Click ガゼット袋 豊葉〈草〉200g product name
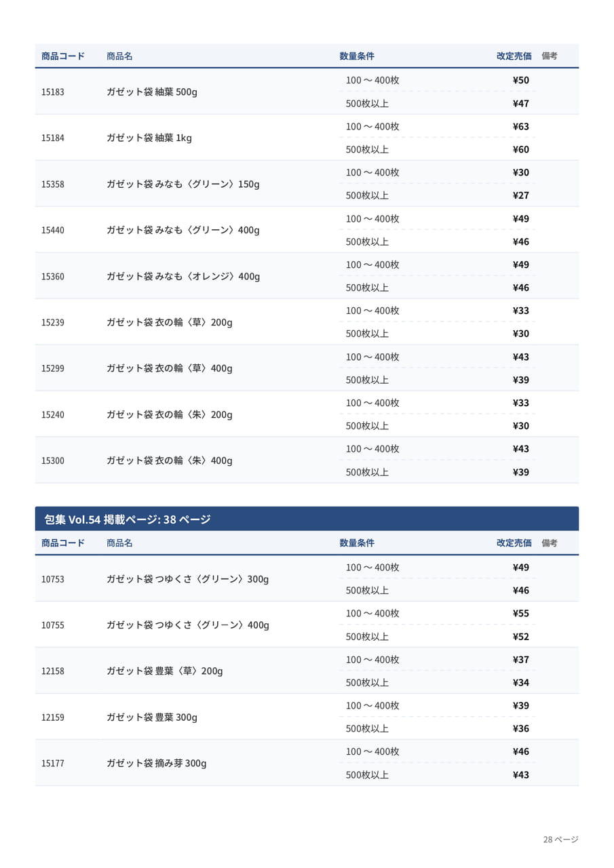 click(164, 671)
